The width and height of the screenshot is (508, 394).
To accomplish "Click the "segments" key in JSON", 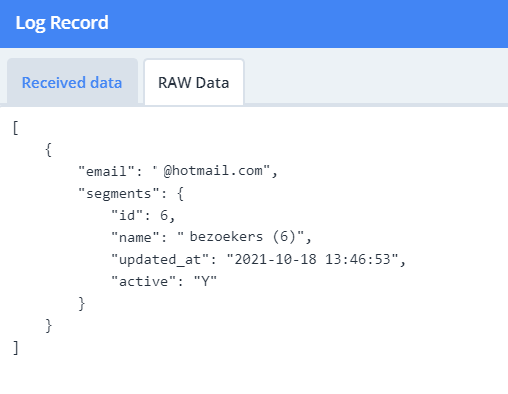I will 119,194.
